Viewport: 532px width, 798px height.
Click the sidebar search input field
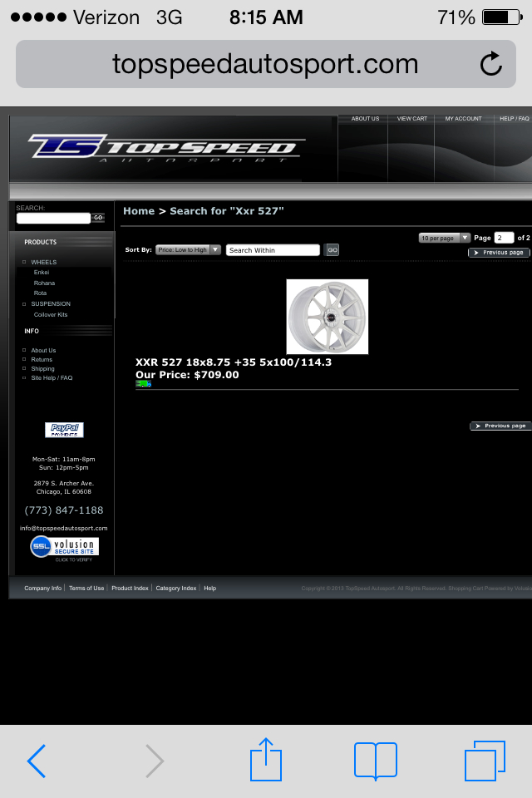53,218
